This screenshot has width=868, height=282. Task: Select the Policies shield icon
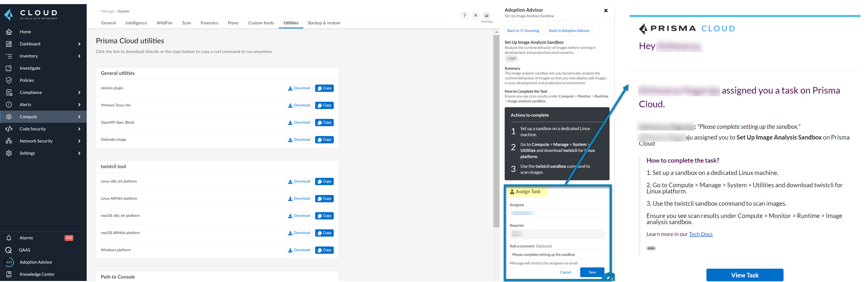[9, 80]
